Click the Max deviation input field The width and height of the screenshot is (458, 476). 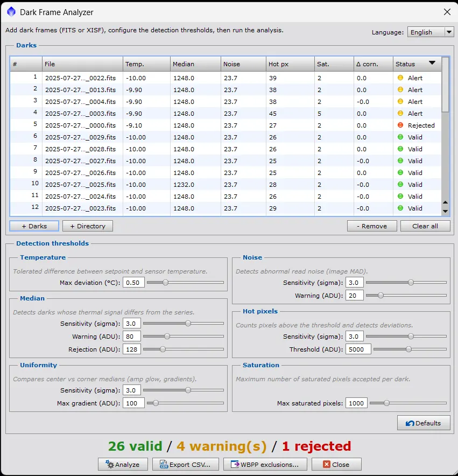click(x=133, y=283)
